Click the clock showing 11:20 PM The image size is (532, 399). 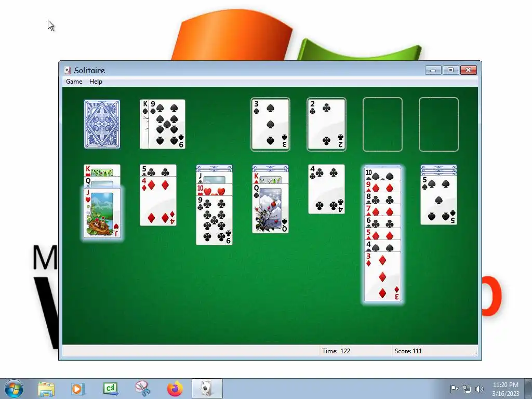click(506, 389)
